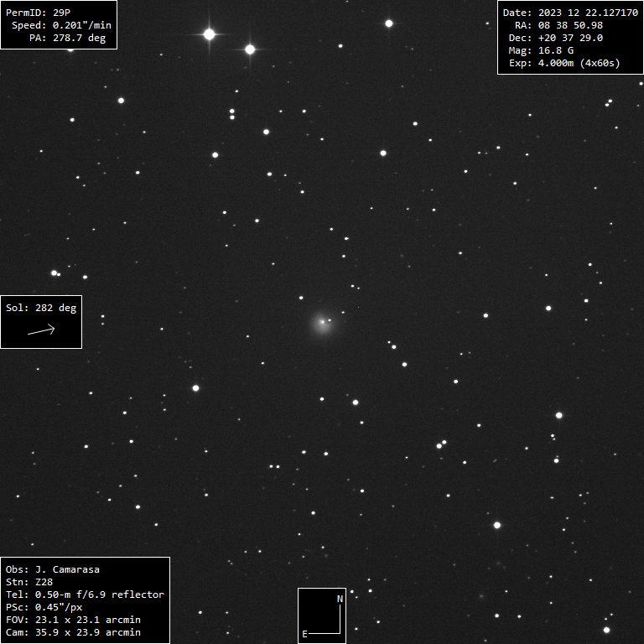644x644 pixels.
Task: Click the N label on the compass
Action: (x=340, y=600)
